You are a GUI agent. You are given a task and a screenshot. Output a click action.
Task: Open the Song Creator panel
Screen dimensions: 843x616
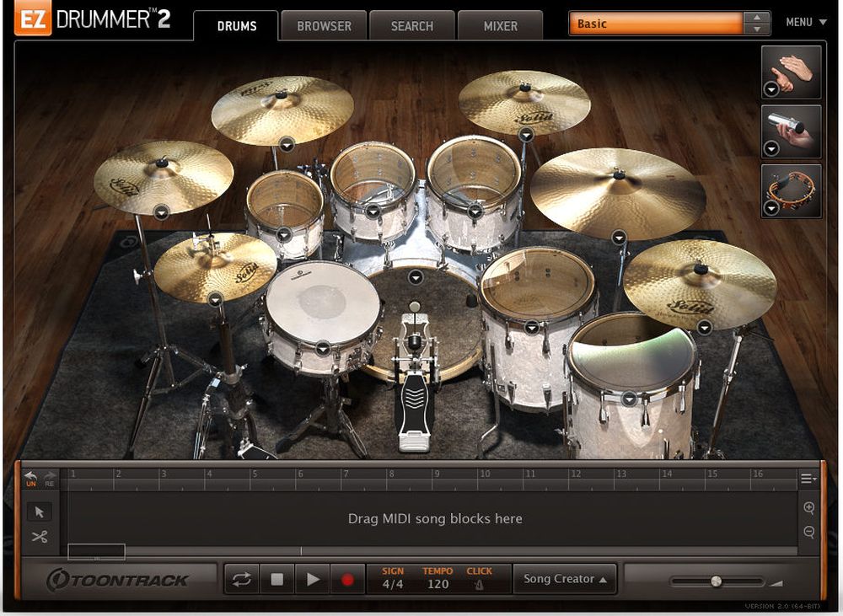pyautogui.click(x=564, y=578)
